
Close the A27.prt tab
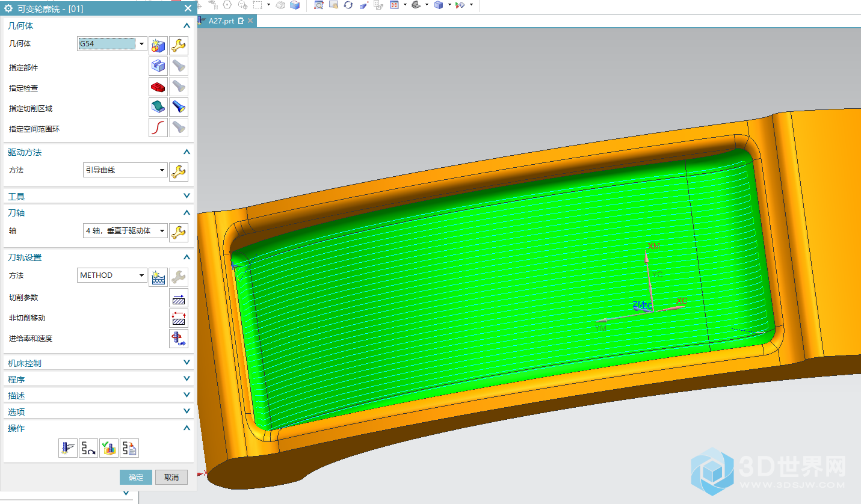coord(250,20)
